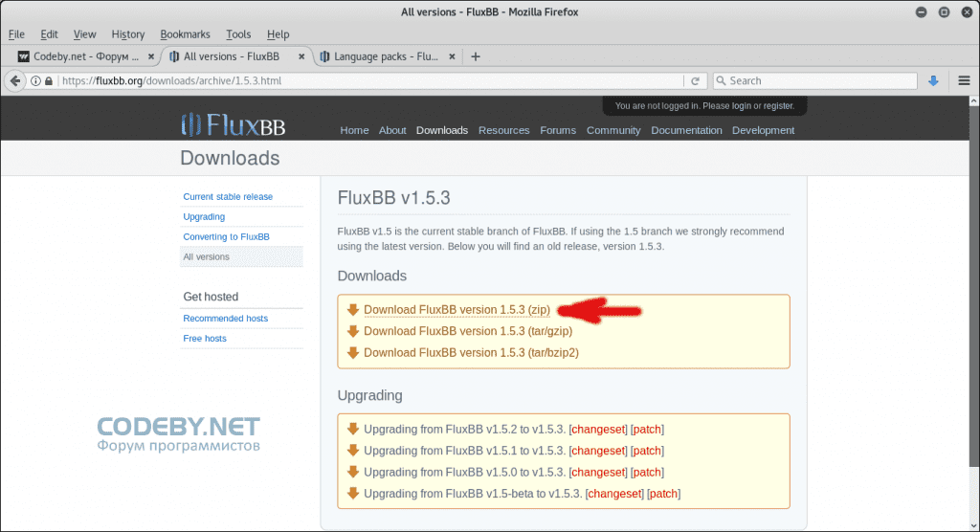Screen dimensions: 980x532
Task: Open the Resources nav link
Action: pos(503,130)
